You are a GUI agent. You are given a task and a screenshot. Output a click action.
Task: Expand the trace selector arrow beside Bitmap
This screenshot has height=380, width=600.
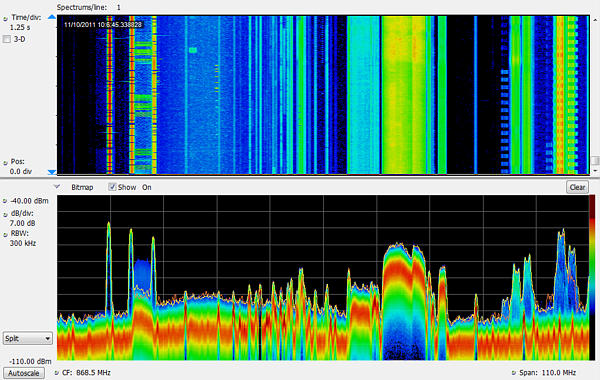tap(57, 187)
